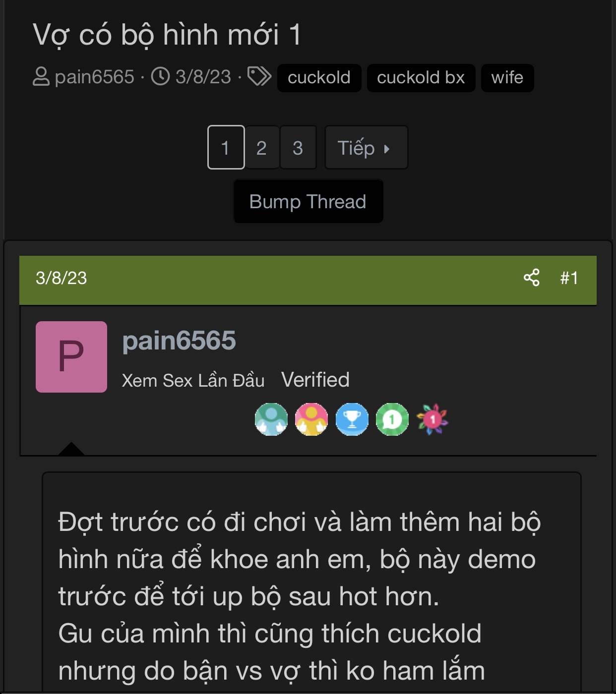Click the share icon on post #1

(x=531, y=278)
